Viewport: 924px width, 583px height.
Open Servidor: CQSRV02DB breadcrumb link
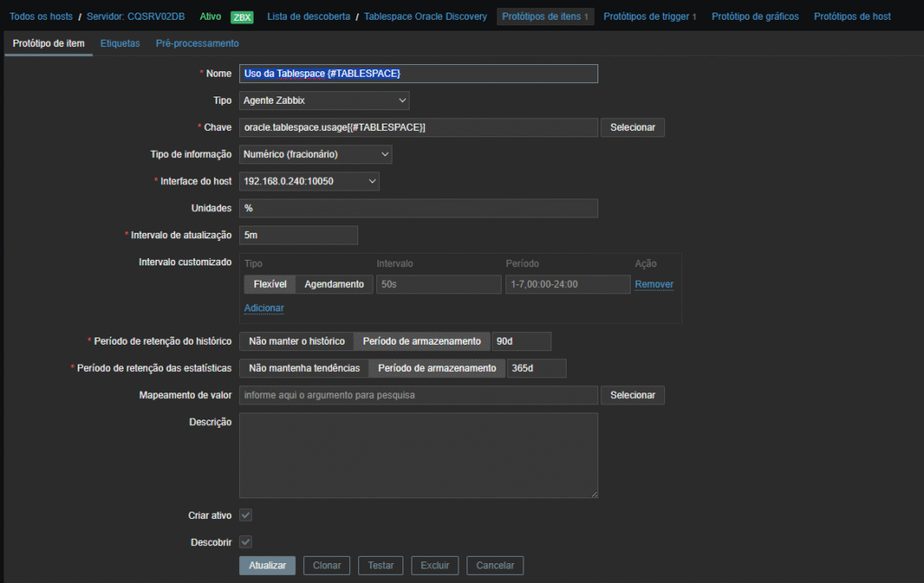click(135, 16)
